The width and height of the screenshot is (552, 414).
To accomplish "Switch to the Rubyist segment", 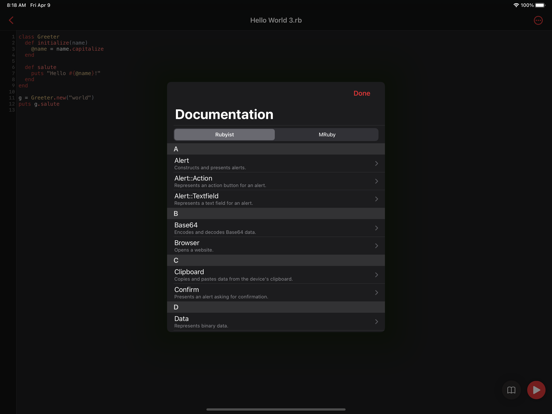I will [x=225, y=134].
